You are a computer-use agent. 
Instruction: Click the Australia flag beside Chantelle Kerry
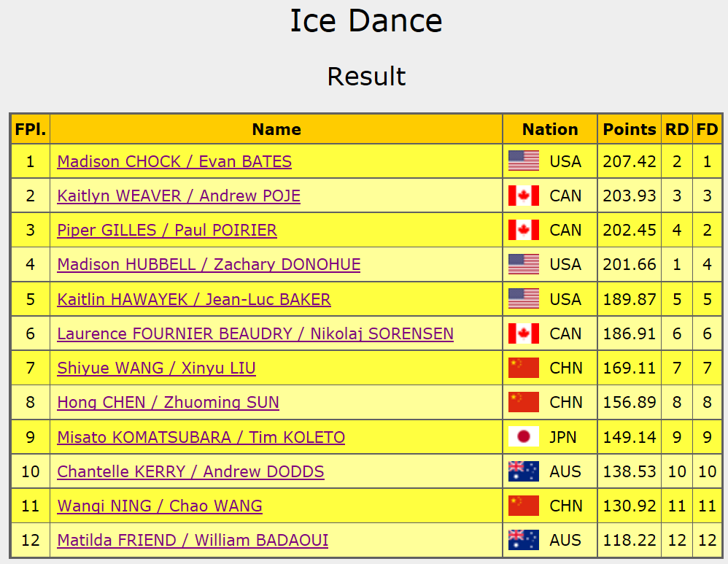(523, 471)
